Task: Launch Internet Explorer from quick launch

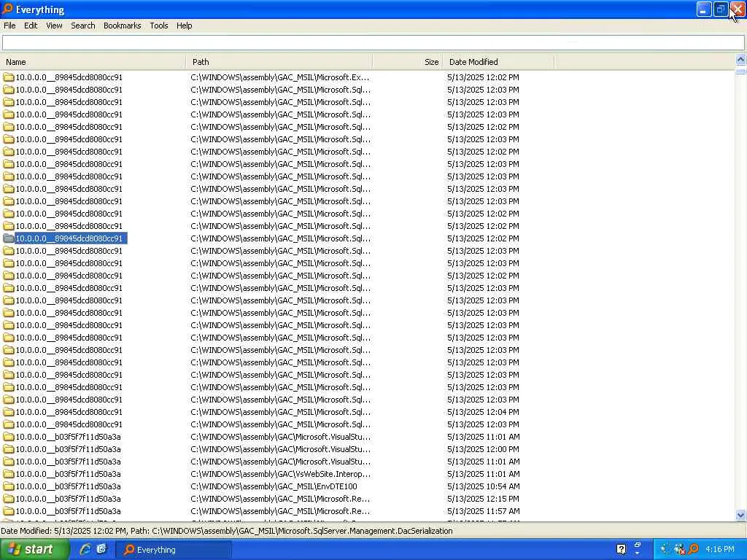Action: coord(85,550)
